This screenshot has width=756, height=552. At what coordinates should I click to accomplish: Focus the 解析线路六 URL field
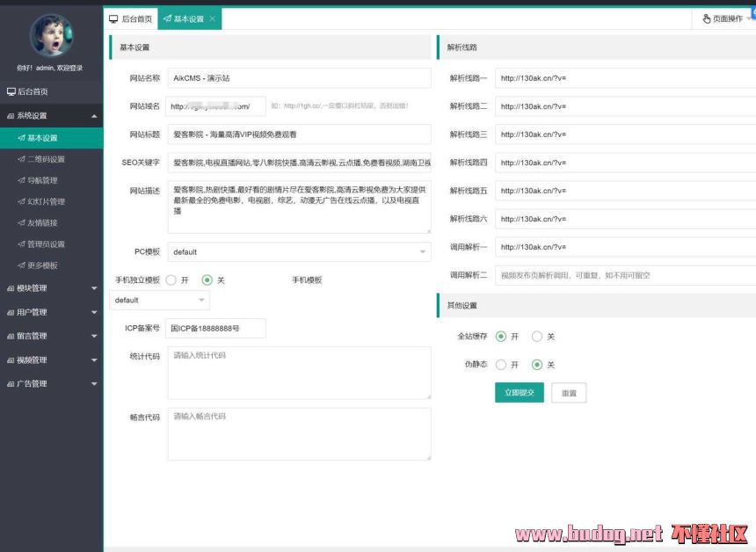[x=625, y=219]
